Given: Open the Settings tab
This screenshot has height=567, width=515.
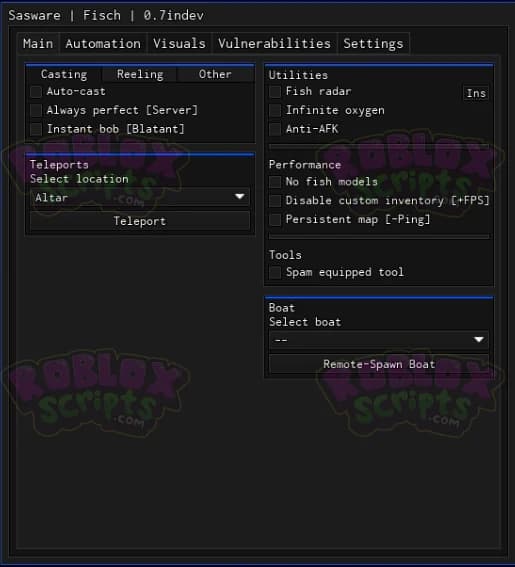Looking at the screenshot, I should coord(373,44).
